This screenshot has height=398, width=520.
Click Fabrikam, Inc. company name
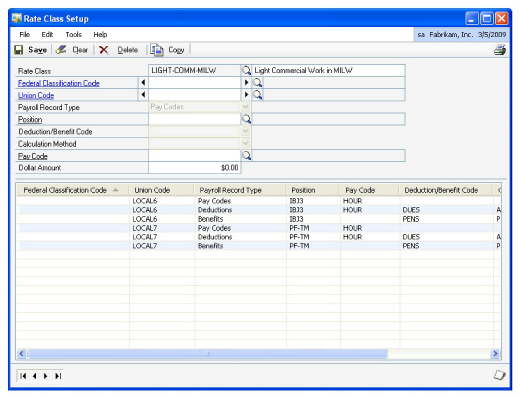[451, 35]
